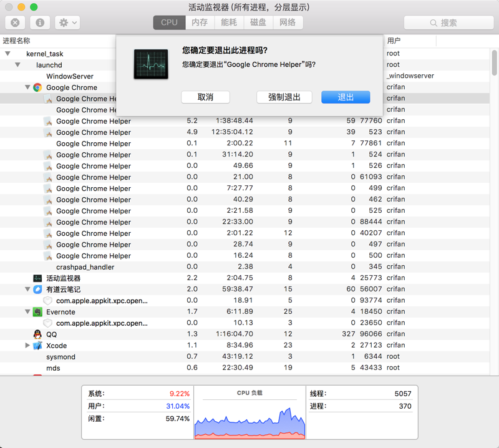The image size is (499, 448).
Task: Click the icon of helper with PID 77760
Action: tap(48, 121)
